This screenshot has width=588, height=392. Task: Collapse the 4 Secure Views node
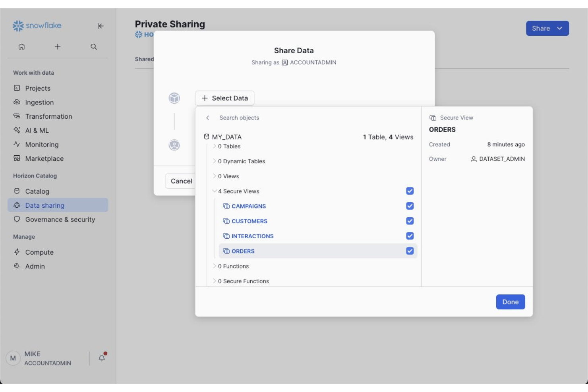point(215,191)
